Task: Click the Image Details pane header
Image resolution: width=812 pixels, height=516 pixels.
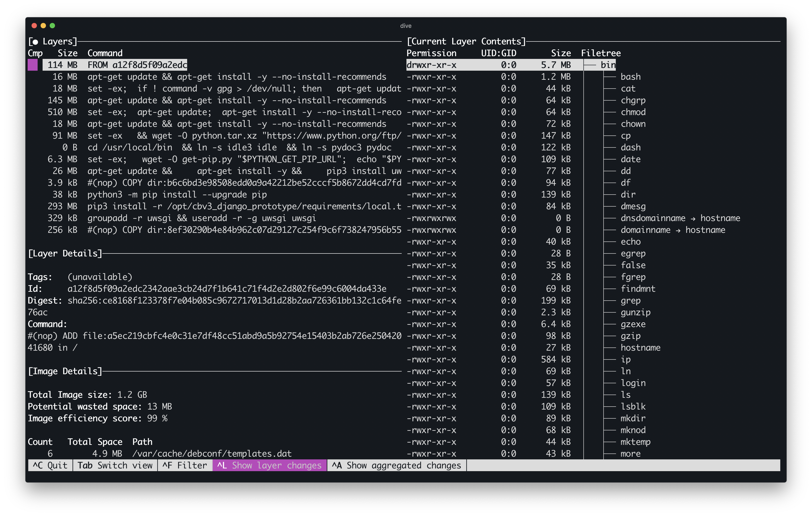Action: pyautogui.click(x=65, y=371)
